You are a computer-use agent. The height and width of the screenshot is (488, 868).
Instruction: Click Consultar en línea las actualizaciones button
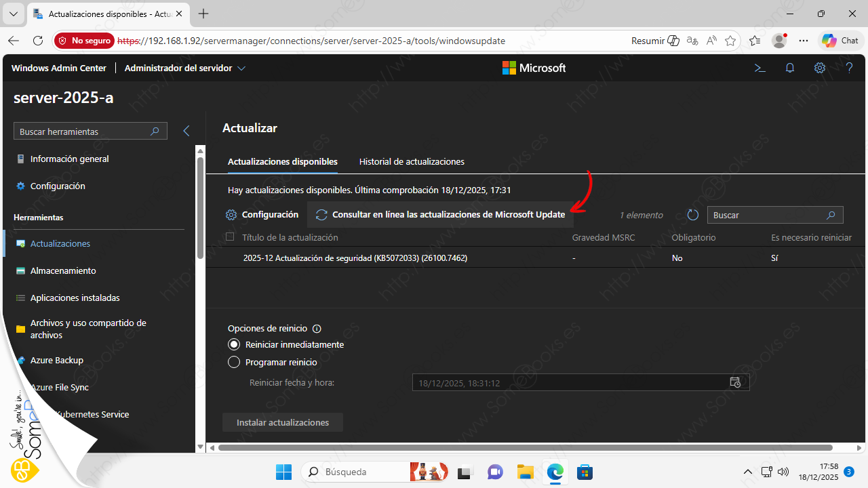(441, 215)
